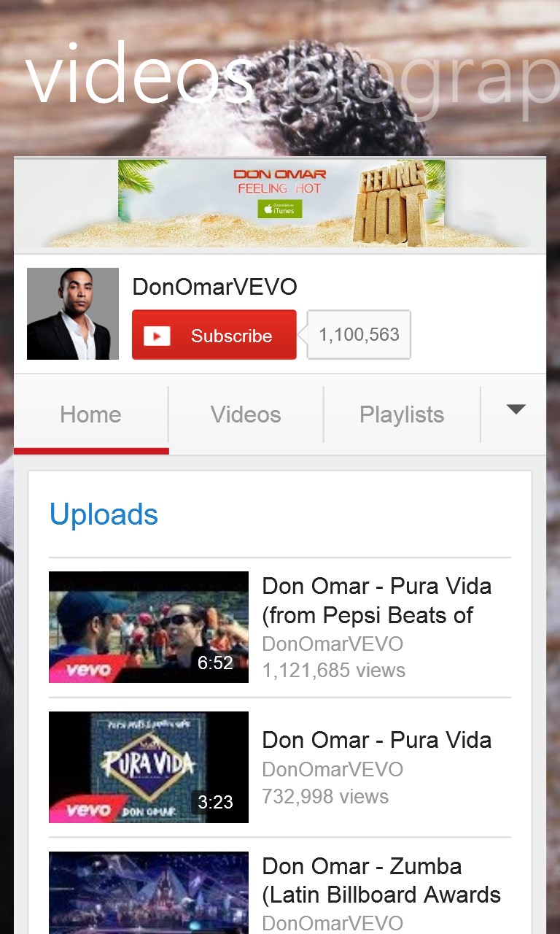Viewport: 560px width, 934px height.
Task: Click the 1,100,563 subscriber count
Action: [359, 335]
